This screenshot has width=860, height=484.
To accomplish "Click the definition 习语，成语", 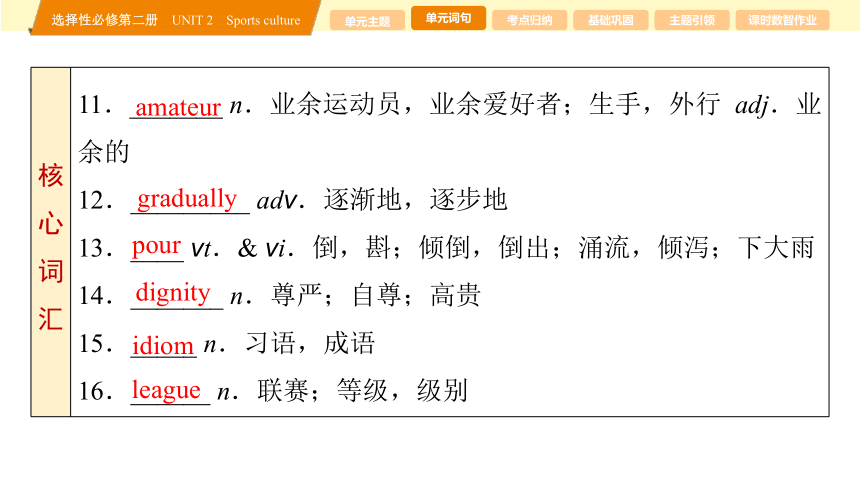I will [x=310, y=344].
